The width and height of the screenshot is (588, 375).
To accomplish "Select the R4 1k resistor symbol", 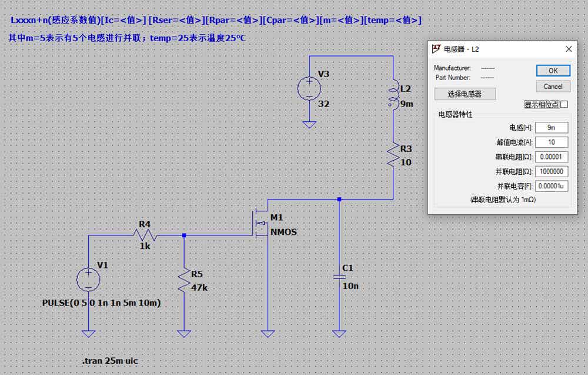I will [x=145, y=235].
